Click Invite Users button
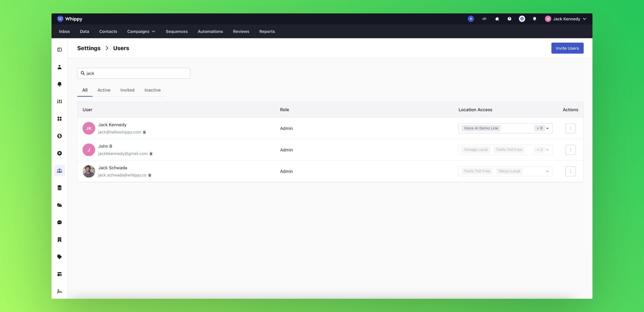644x312 pixels. coord(568,48)
